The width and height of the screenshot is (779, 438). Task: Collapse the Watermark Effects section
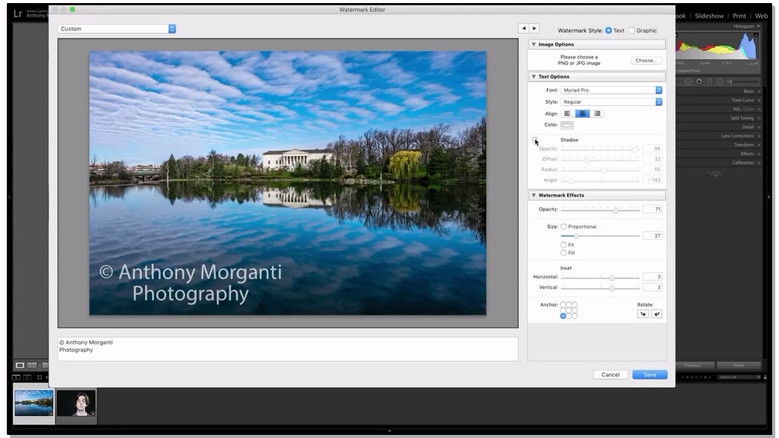[x=533, y=195]
